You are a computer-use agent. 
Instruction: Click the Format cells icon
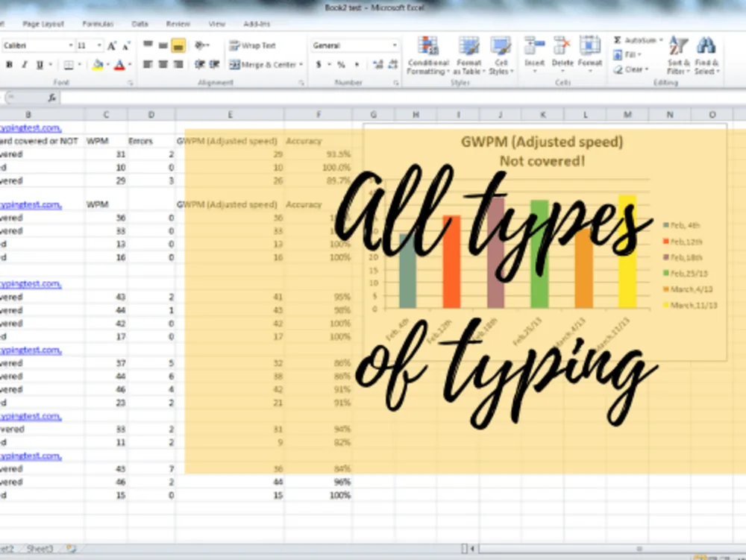coord(590,46)
